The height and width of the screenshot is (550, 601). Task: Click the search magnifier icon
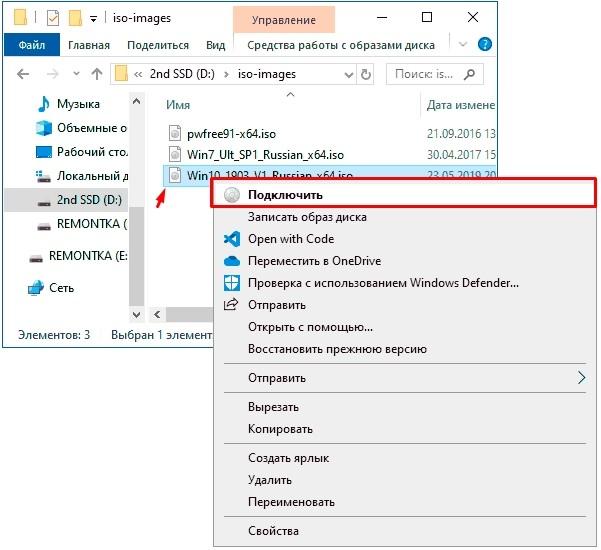click(470, 74)
